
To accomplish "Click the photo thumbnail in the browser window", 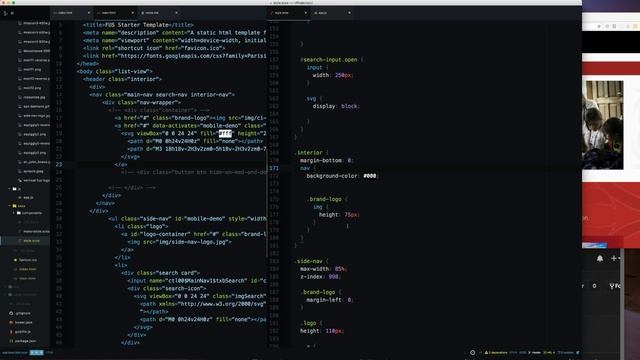I will click(602, 124).
